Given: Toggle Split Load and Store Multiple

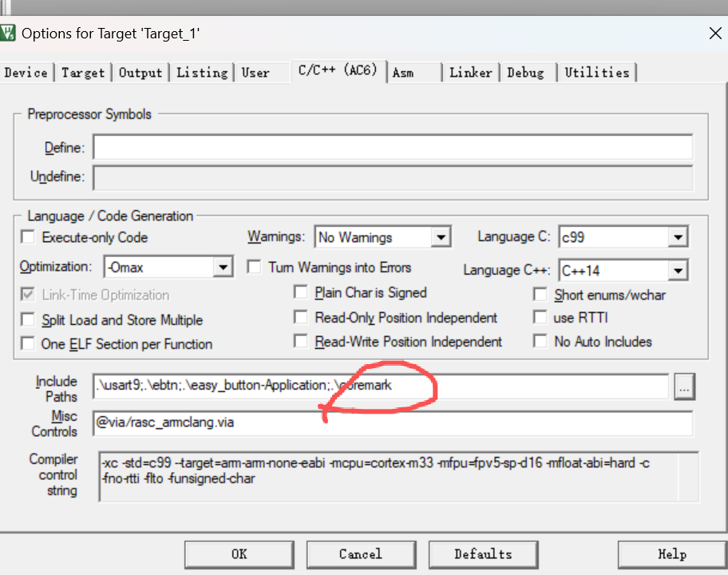Looking at the screenshot, I should tap(28, 319).
